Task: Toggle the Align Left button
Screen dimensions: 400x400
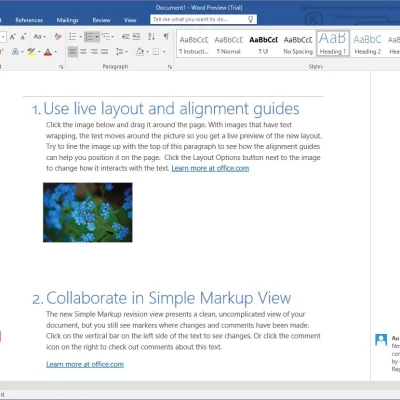Action: click(x=73, y=52)
